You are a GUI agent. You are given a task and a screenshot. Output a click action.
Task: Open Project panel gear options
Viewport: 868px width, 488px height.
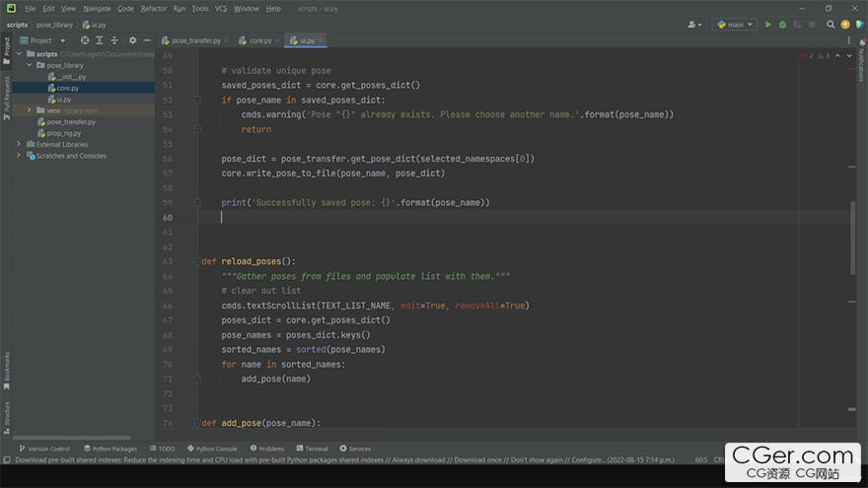pyautogui.click(x=133, y=40)
